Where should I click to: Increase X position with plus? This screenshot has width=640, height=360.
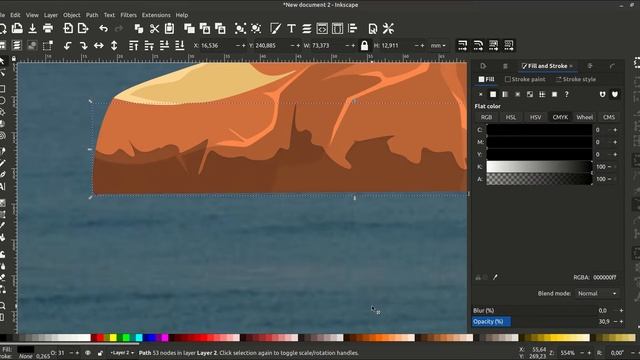[244, 46]
